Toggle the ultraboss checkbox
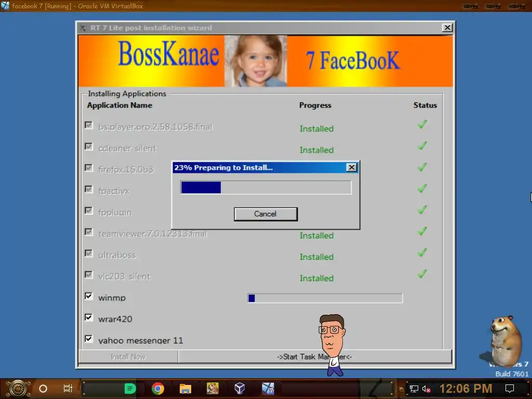This screenshot has height=399, width=532. coord(88,254)
